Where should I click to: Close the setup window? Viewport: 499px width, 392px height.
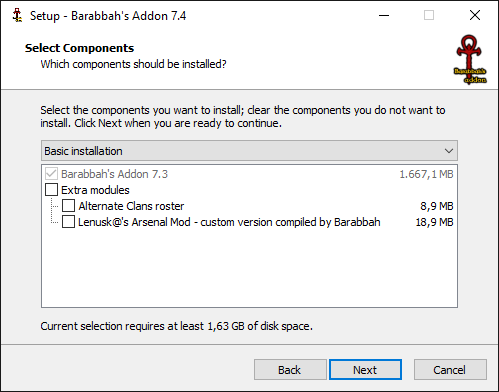click(475, 15)
